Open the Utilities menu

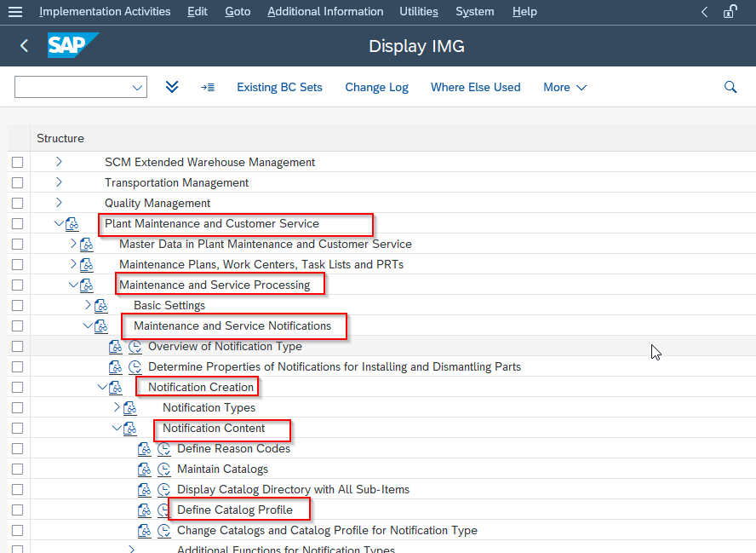(419, 12)
